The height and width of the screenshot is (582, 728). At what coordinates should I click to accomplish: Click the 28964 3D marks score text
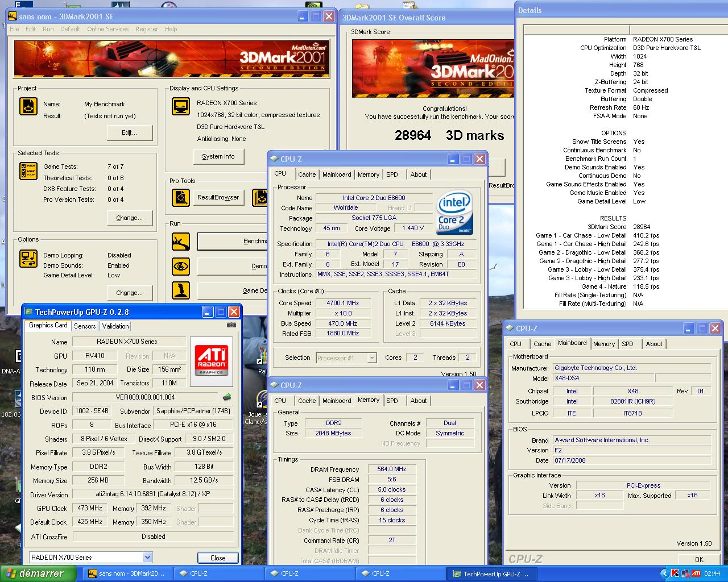[449, 135]
